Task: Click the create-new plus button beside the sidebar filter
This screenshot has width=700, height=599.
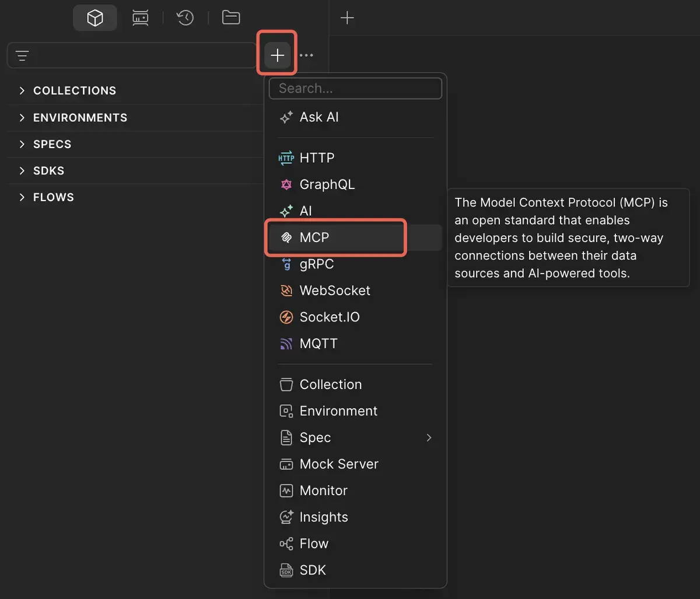Action: [278, 55]
